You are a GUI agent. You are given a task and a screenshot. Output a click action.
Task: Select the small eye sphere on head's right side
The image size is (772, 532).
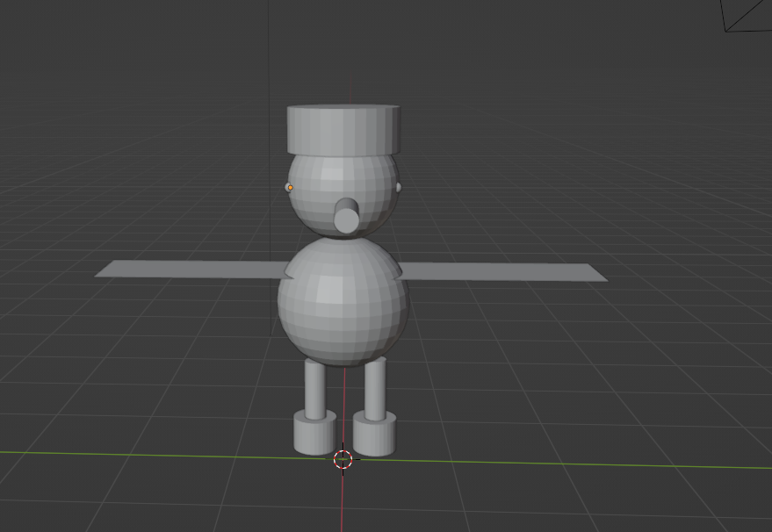point(399,187)
